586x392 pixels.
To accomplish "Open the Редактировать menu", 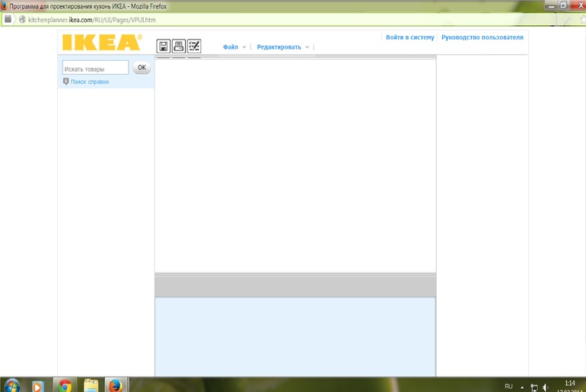I will [x=279, y=47].
